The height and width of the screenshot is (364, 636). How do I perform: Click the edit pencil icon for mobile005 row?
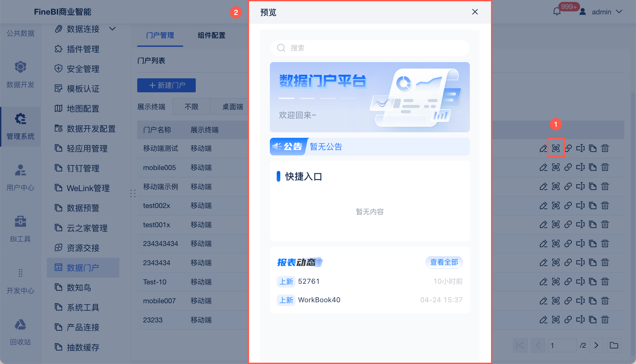point(543,167)
